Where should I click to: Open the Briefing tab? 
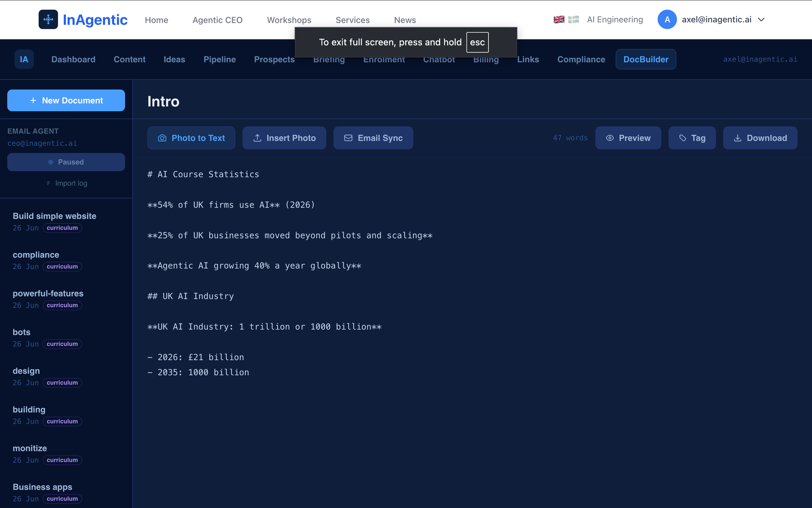tap(329, 60)
